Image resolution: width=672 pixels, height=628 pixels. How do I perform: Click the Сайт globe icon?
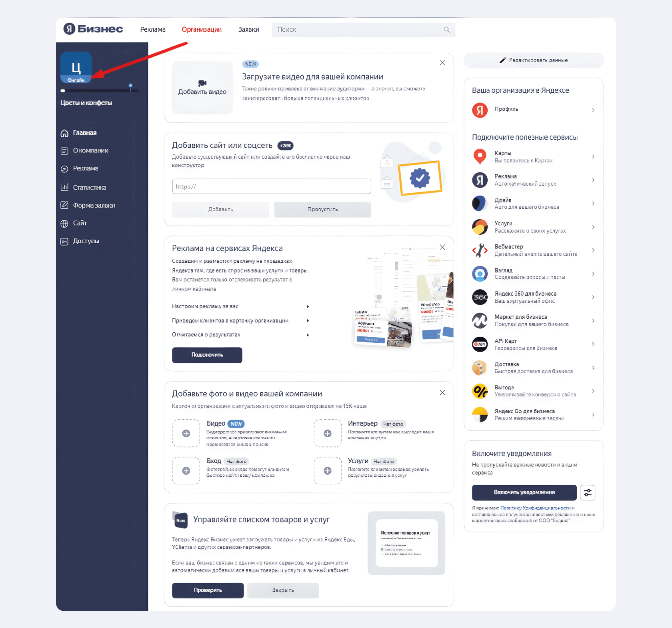point(64,224)
